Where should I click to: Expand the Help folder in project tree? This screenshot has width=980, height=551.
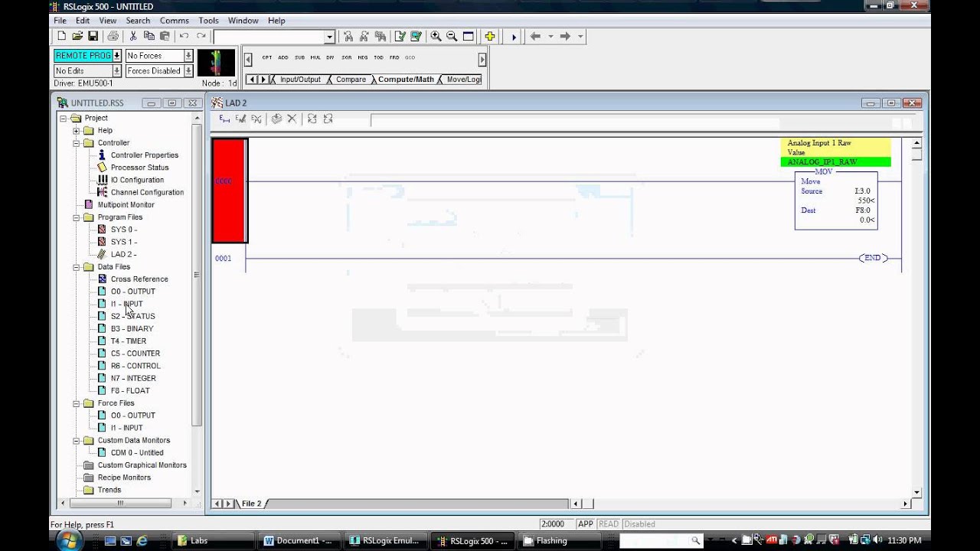point(77,131)
